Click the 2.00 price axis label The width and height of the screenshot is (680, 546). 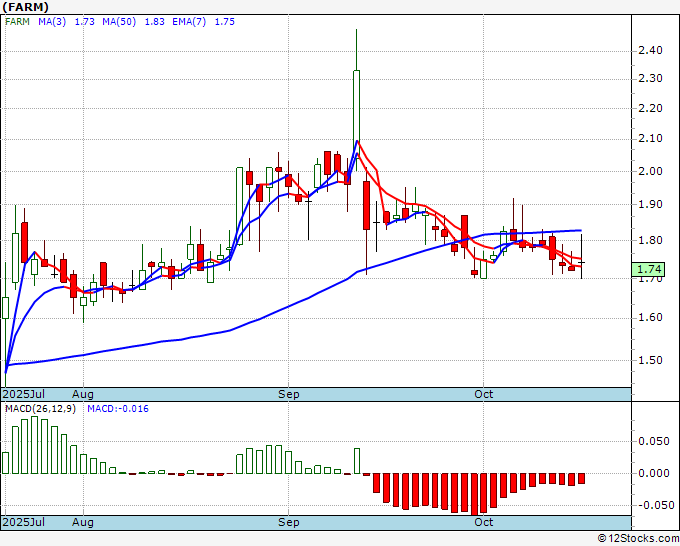click(651, 171)
